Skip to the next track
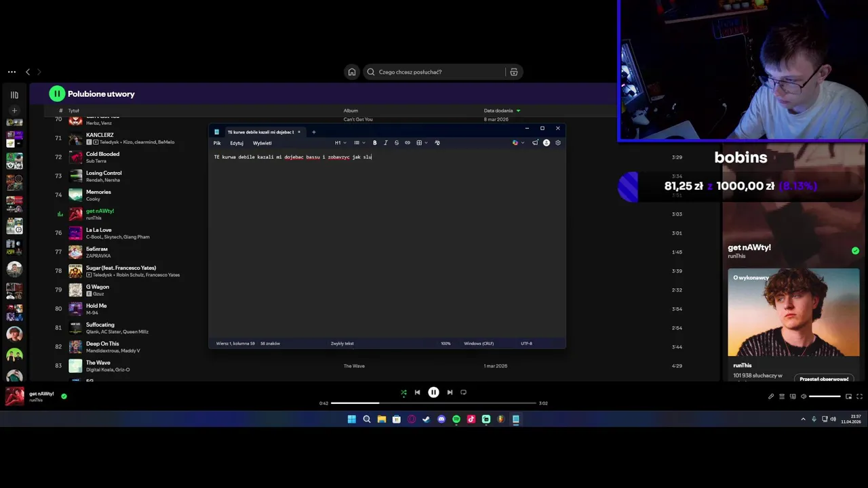The image size is (868, 488). (450, 392)
